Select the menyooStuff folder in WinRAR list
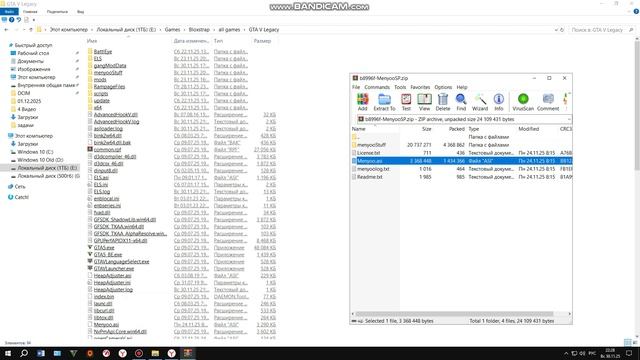Image resolution: width=640 pixels, height=360 pixels. (x=371, y=145)
